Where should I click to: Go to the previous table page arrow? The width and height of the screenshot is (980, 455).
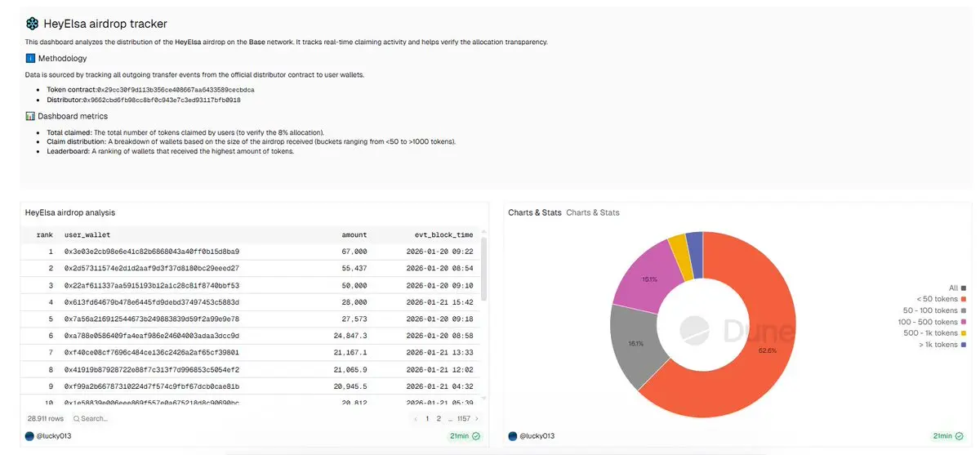coord(416,418)
